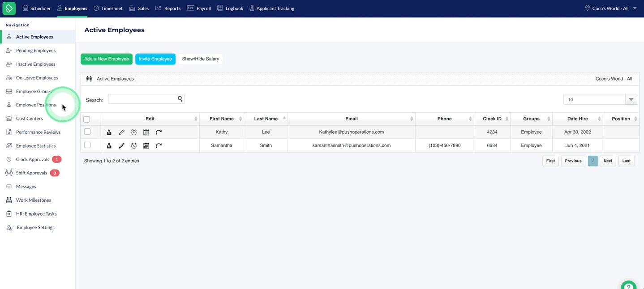644x289 pixels.
Task: Check the checkbox for Samantha Smith
Action: coord(87,145)
